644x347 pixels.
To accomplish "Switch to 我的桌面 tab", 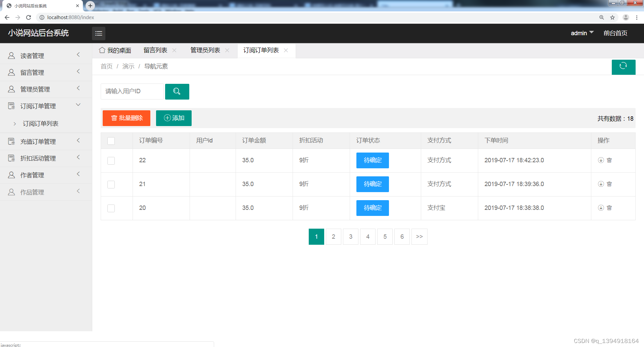I will point(115,50).
